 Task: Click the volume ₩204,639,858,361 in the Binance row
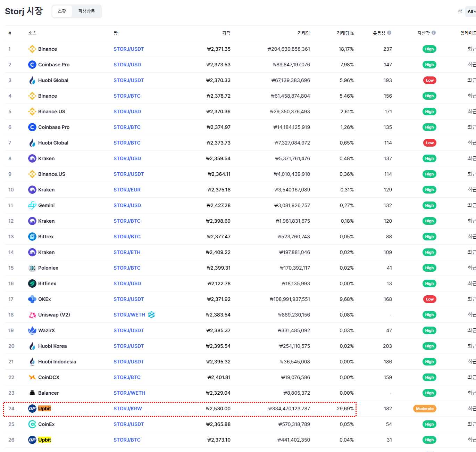289,49
